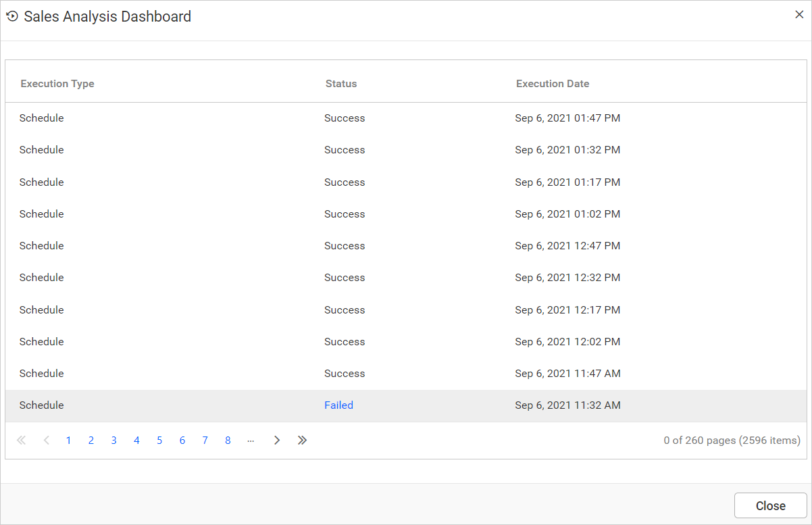Expand more page numbers via the ellipsis
This screenshot has height=525, width=812.
coord(251,441)
